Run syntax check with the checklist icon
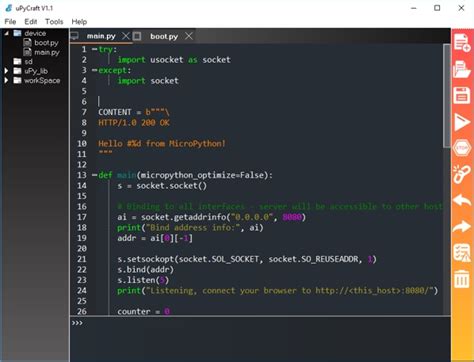The image size is (474, 362). 462,252
